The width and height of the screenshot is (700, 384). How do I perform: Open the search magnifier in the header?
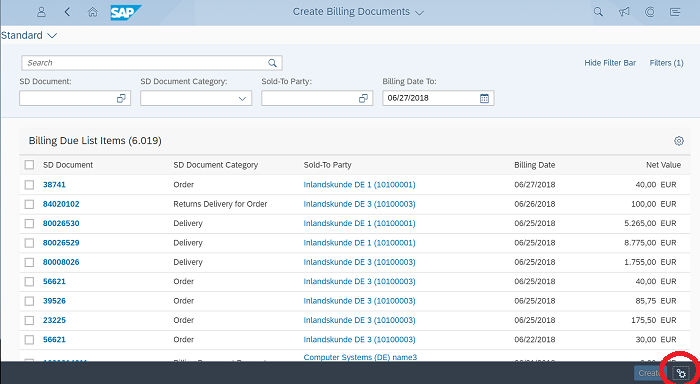tap(598, 12)
